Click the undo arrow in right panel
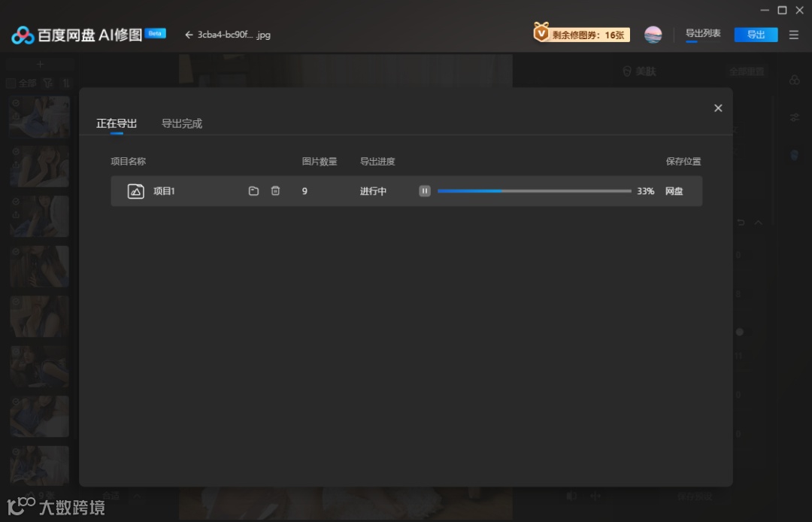812x522 pixels. click(741, 222)
